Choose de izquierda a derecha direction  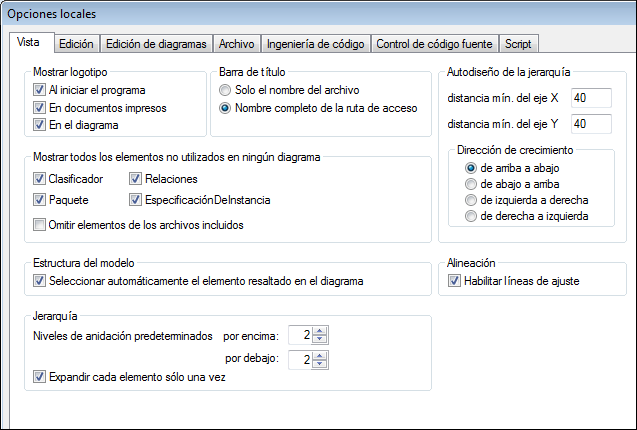click(472, 200)
